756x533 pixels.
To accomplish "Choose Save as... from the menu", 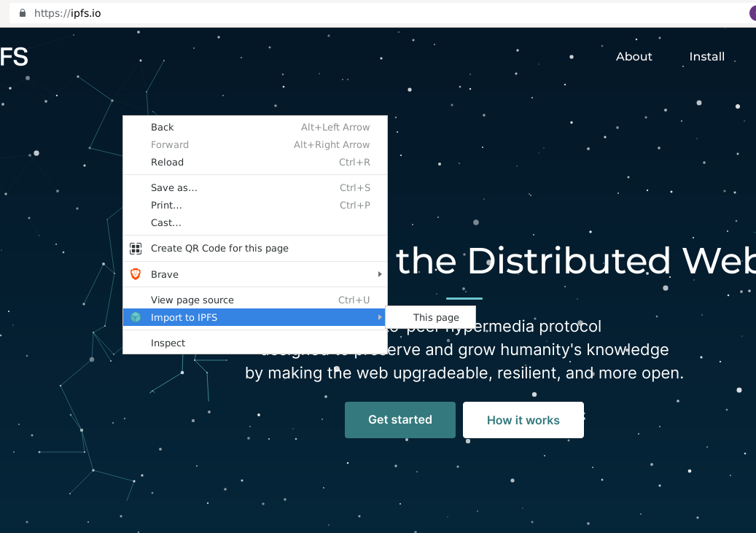I will click(x=255, y=187).
